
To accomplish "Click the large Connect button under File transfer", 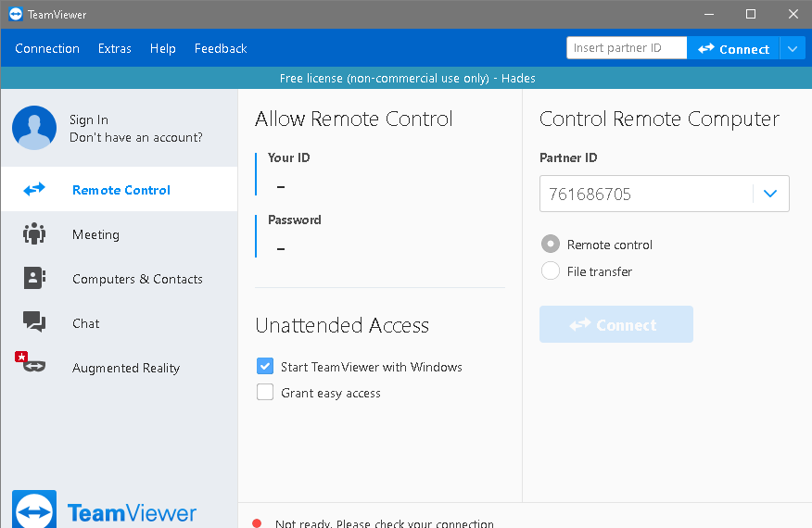I will pyautogui.click(x=616, y=324).
